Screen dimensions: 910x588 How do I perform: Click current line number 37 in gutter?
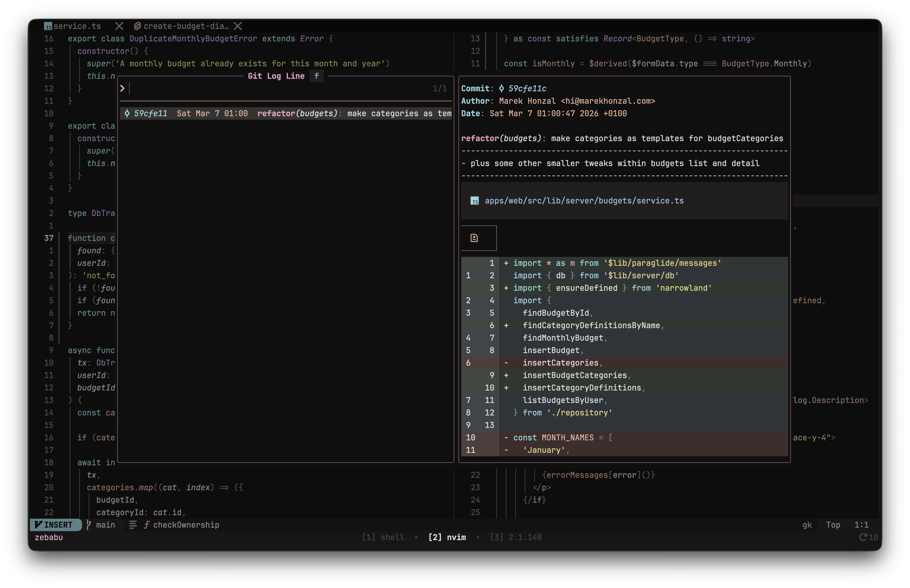point(49,238)
